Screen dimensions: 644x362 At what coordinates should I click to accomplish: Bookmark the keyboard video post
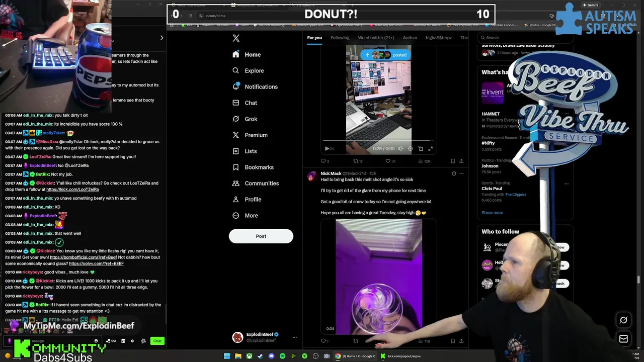[x=453, y=161]
